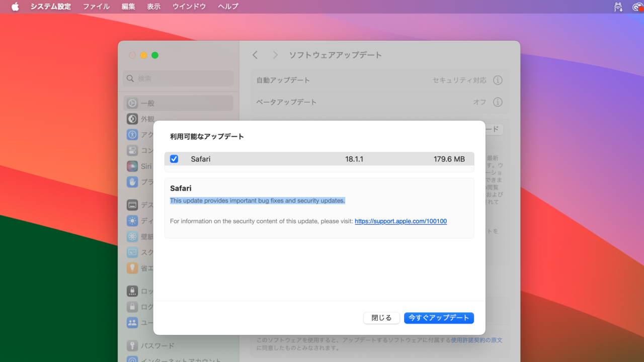Click the 使用許諾契約の原文 link
Image resolution: width=644 pixels, height=362 pixels.
[x=476, y=340]
